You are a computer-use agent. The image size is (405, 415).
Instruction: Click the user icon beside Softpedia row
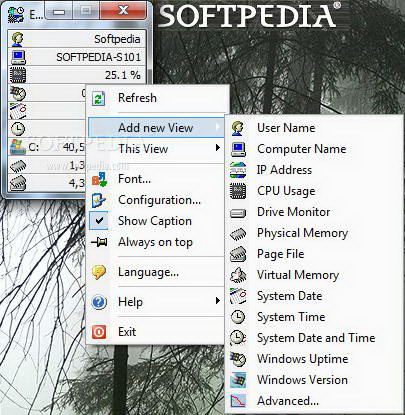click(x=17, y=39)
